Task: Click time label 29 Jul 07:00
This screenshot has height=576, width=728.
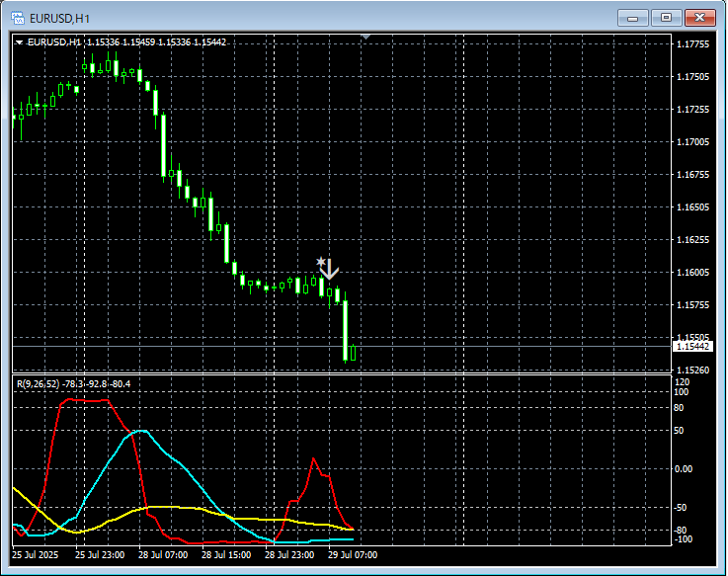Action: 353,555
